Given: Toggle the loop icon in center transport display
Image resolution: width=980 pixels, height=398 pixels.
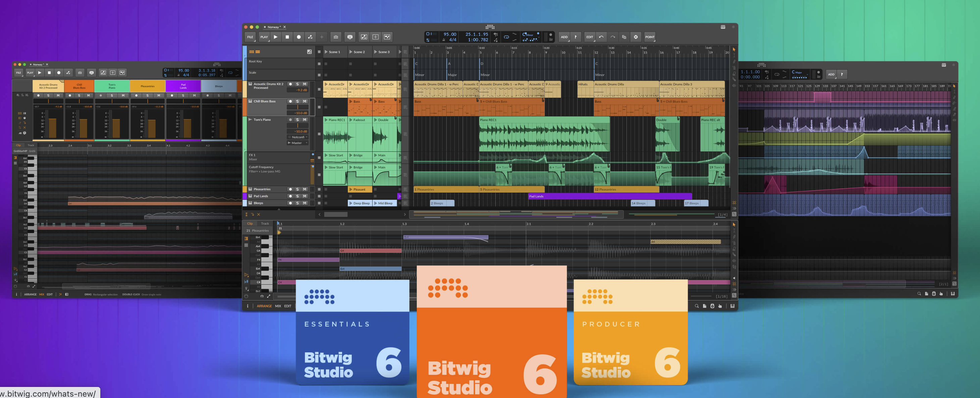Looking at the screenshot, I should (506, 37).
